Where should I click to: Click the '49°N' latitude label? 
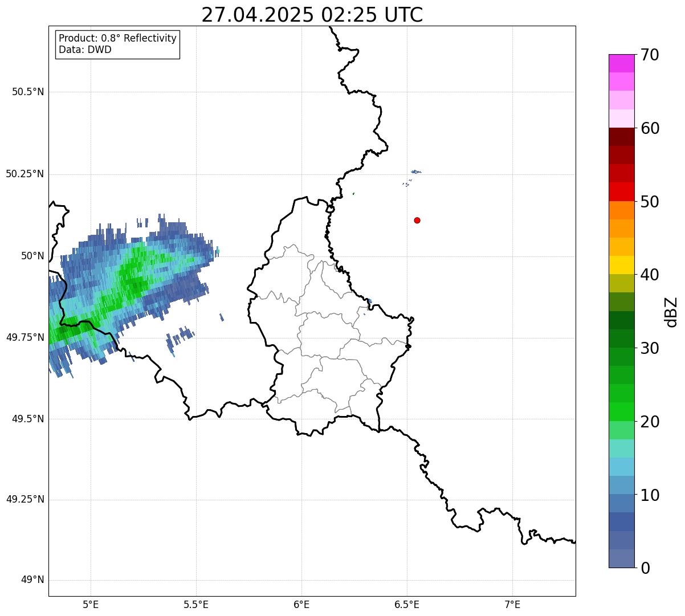coord(33,580)
